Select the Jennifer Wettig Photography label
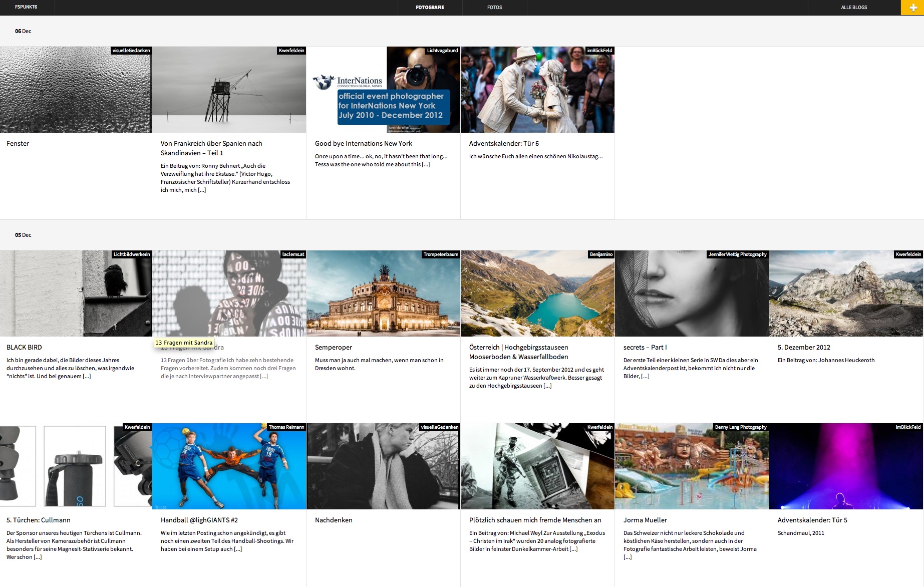Image resolution: width=924 pixels, height=587 pixels. coord(737,254)
